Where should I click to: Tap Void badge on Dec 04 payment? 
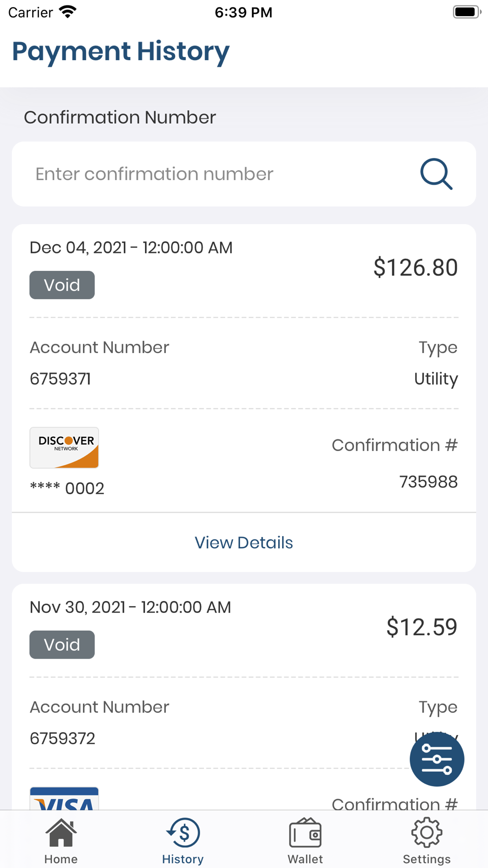62,285
